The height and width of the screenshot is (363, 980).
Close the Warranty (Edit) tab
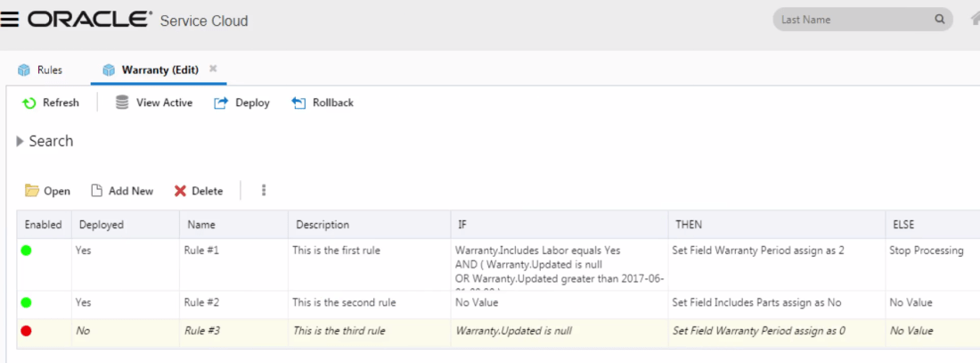coord(213,69)
